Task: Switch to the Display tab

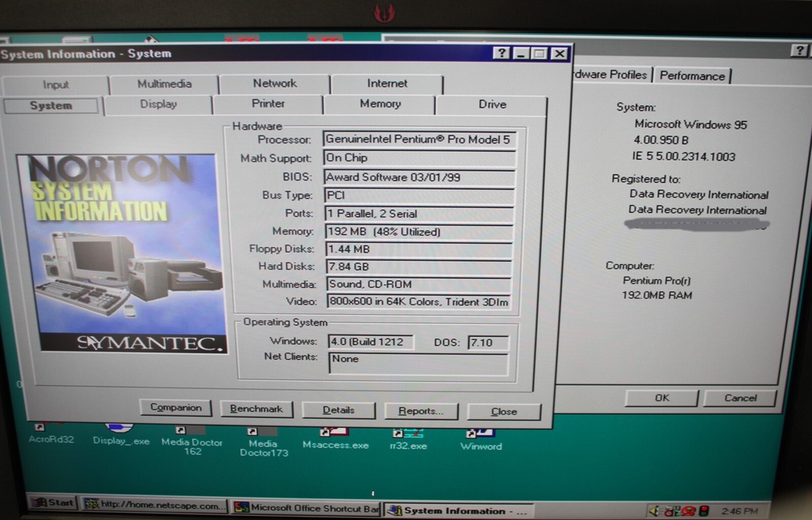Action: coord(158,104)
